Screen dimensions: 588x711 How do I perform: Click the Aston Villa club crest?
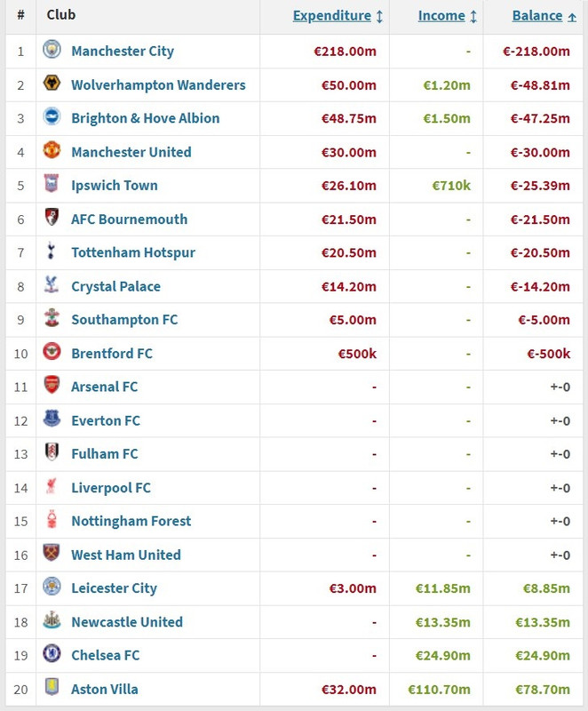click(52, 687)
